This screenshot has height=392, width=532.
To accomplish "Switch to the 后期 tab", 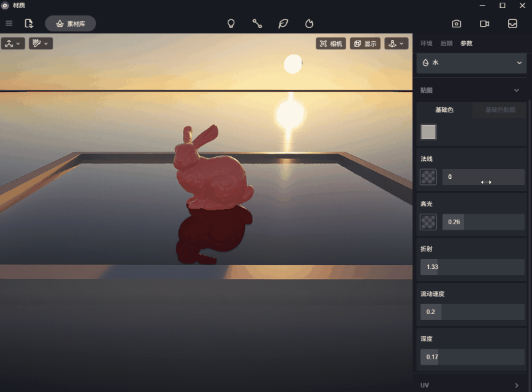I will tap(446, 43).
